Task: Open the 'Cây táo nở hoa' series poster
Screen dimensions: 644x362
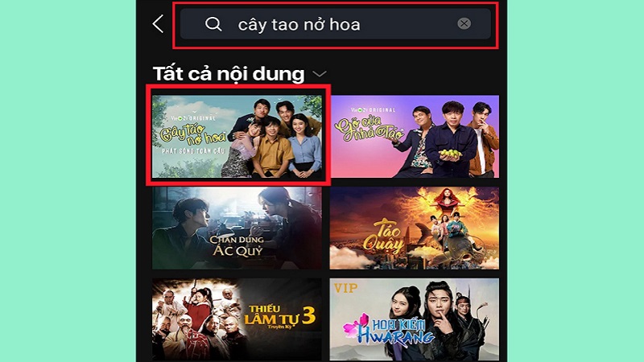Action: [x=237, y=136]
